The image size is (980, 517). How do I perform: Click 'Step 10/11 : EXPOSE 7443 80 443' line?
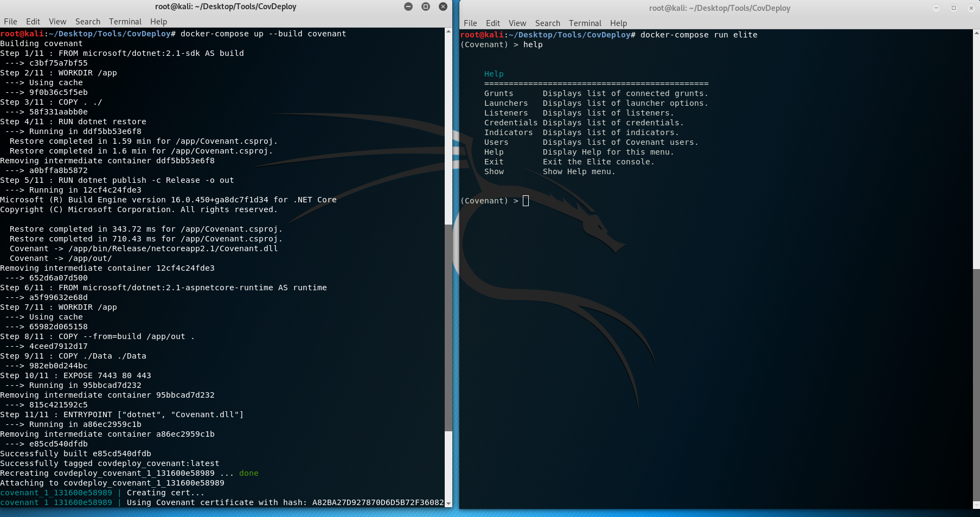(75, 375)
